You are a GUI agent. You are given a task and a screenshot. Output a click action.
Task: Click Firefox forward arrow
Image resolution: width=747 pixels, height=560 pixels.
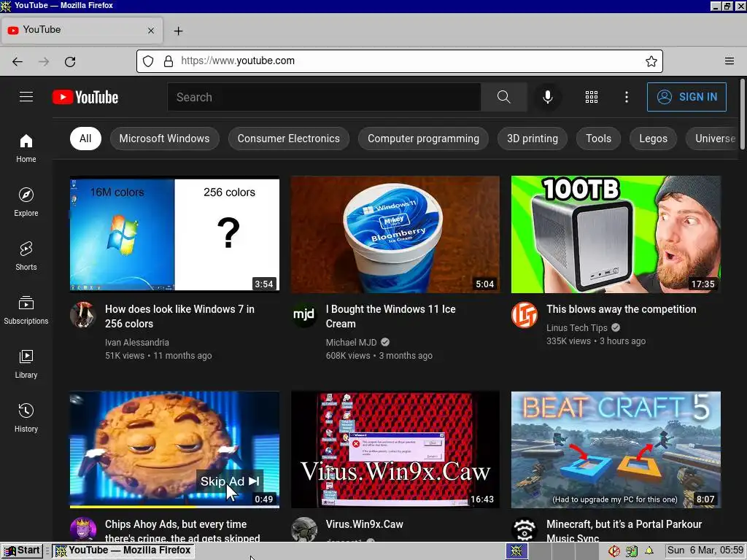click(44, 61)
